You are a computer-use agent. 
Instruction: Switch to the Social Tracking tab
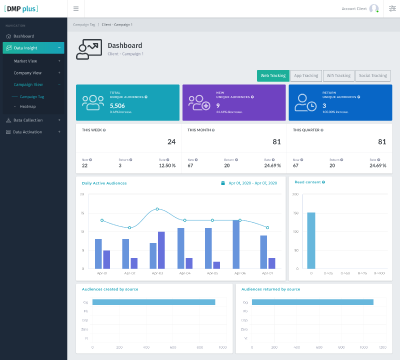coord(373,76)
